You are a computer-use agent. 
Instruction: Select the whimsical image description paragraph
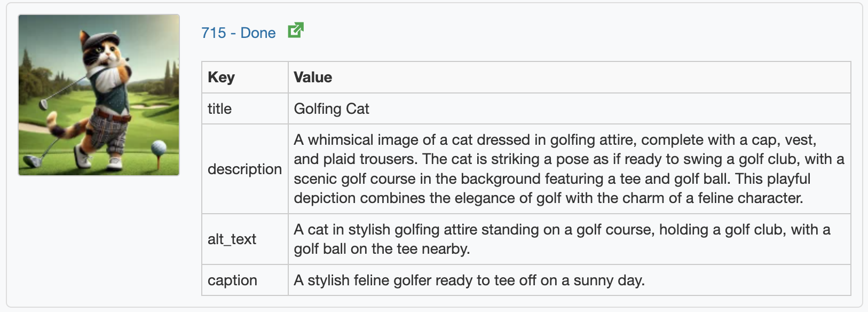coord(569,169)
